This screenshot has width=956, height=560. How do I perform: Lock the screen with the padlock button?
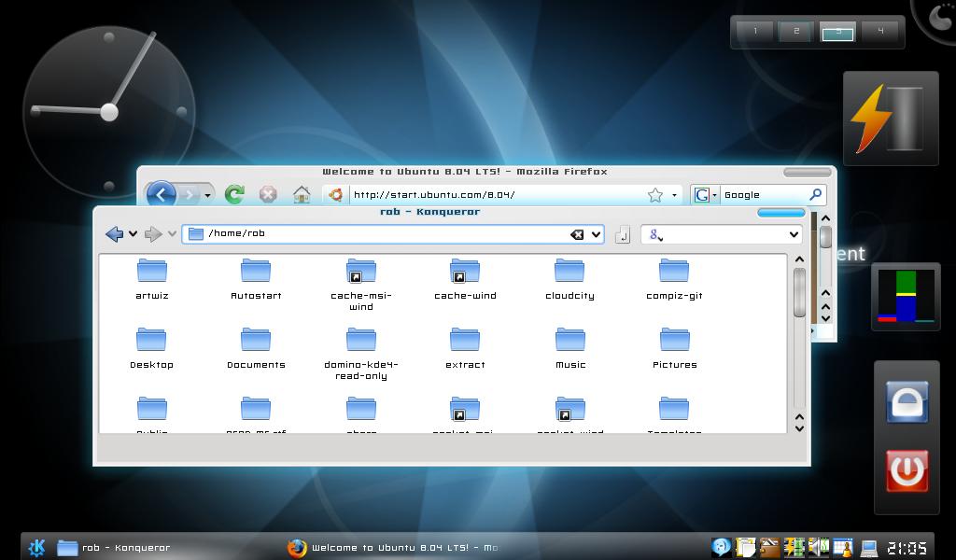tap(907, 402)
